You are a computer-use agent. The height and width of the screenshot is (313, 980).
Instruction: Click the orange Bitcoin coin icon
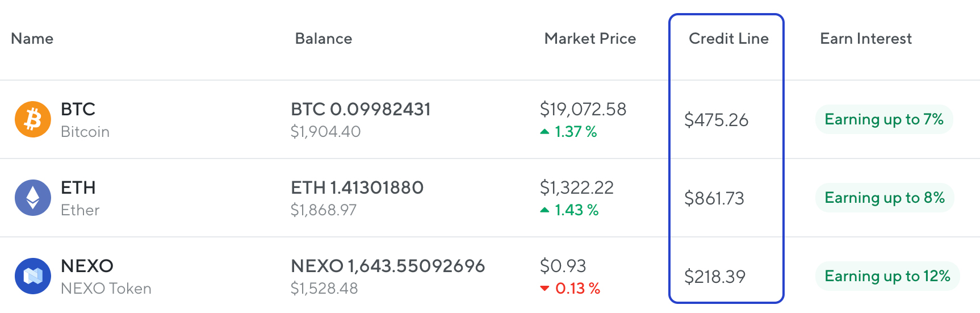tap(33, 120)
